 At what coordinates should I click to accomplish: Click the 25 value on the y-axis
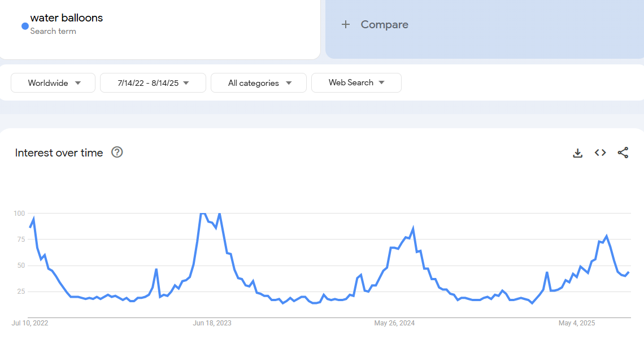click(20, 292)
